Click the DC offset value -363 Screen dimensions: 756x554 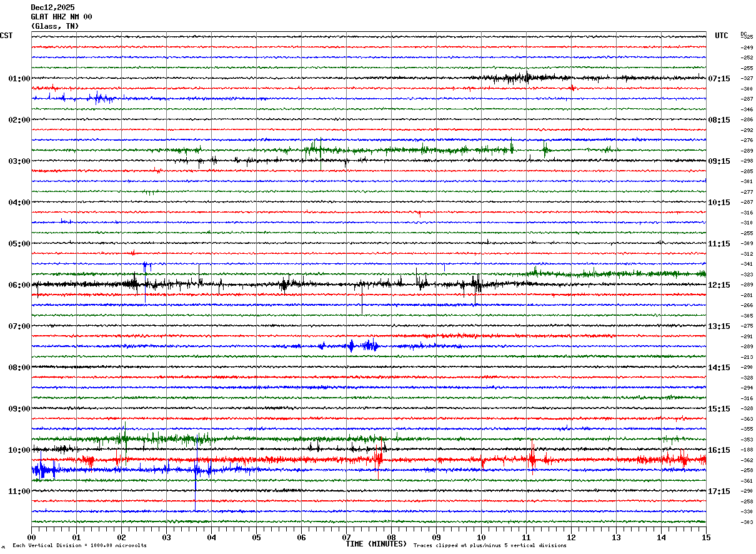click(747, 419)
